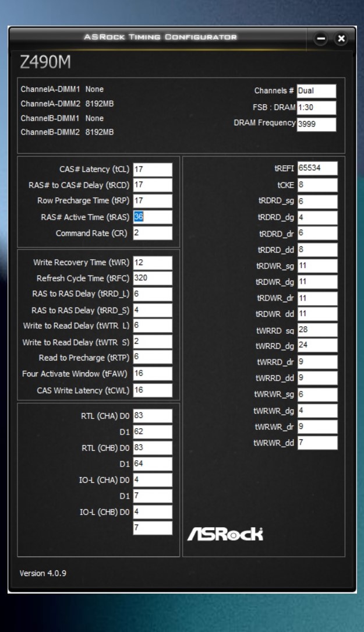Click the unlabeled field below IO-L (CHB) D0
The height and width of the screenshot is (632, 364).
153,528
